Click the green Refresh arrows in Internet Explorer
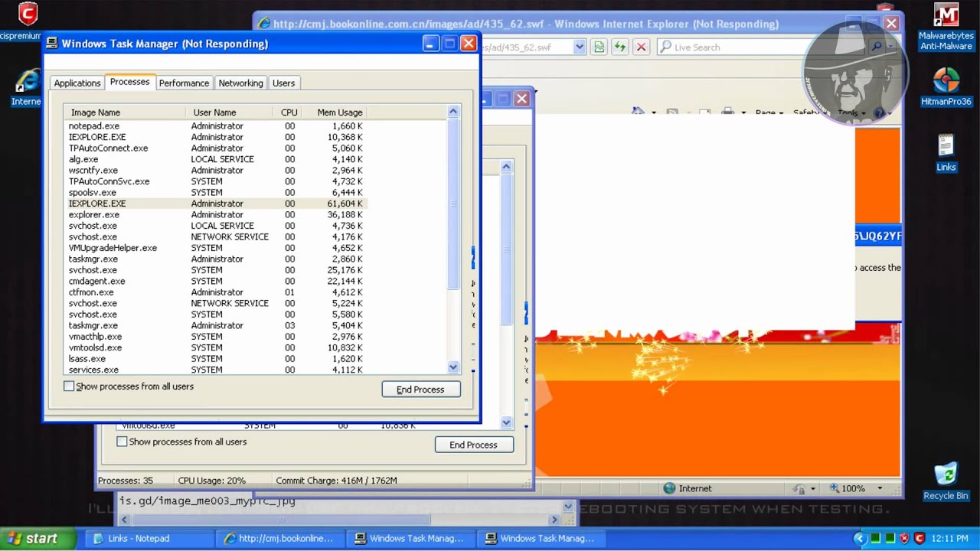 [619, 47]
